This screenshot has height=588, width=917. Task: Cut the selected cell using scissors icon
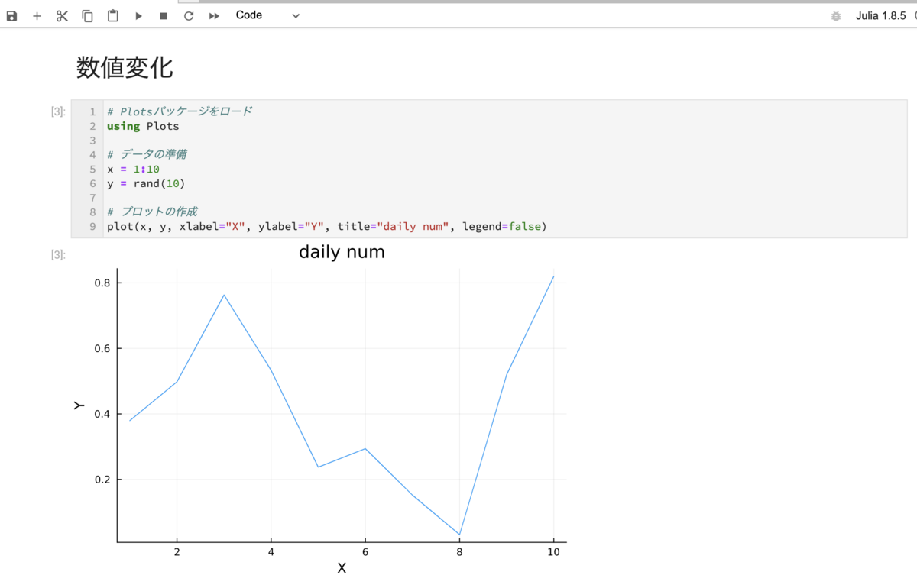62,16
